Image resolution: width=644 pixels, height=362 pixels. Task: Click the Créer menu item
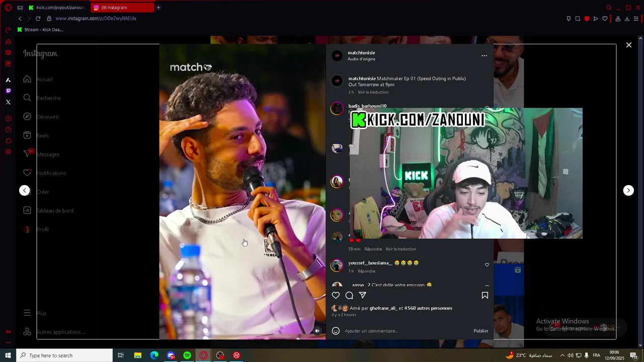pyautogui.click(x=43, y=192)
